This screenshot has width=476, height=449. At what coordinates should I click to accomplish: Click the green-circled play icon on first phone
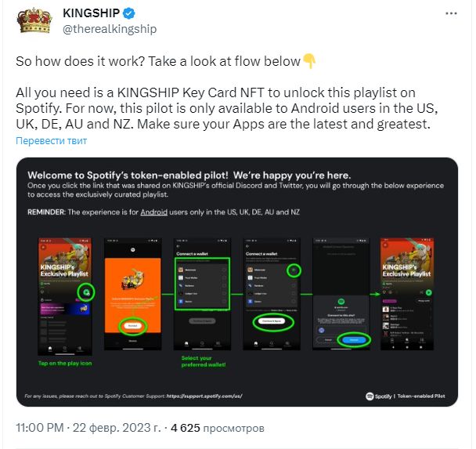click(x=86, y=292)
